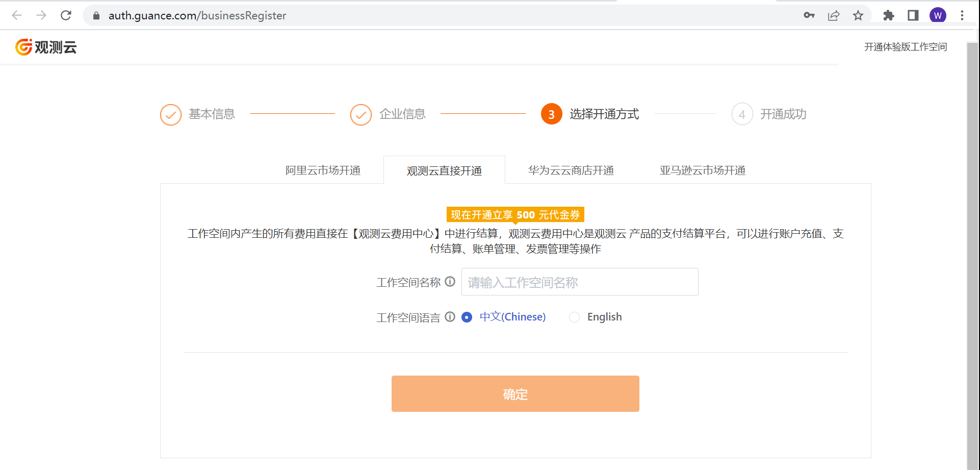This screenshot has height=470, width=980.
Task: Switch to the 亚马逊云市场开通 tab
Action: (703, 170)
